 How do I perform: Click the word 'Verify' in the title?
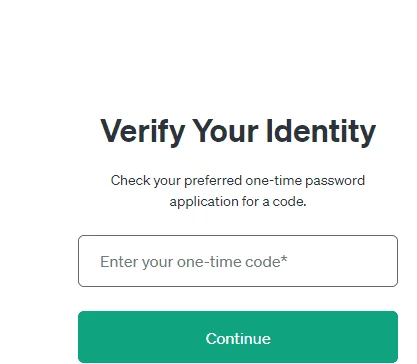pyautogui.click(x=143, y=132)
